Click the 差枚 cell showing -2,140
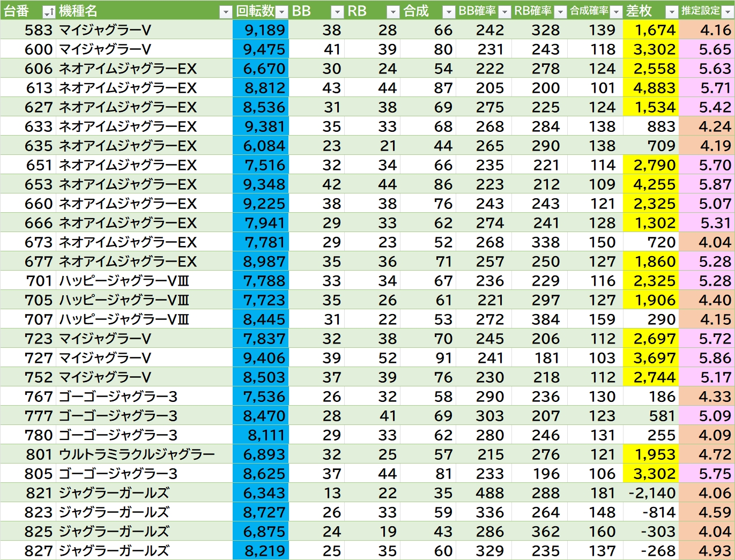Image resolution: width=735 pixels, height=560 pixels. point(650,493)
